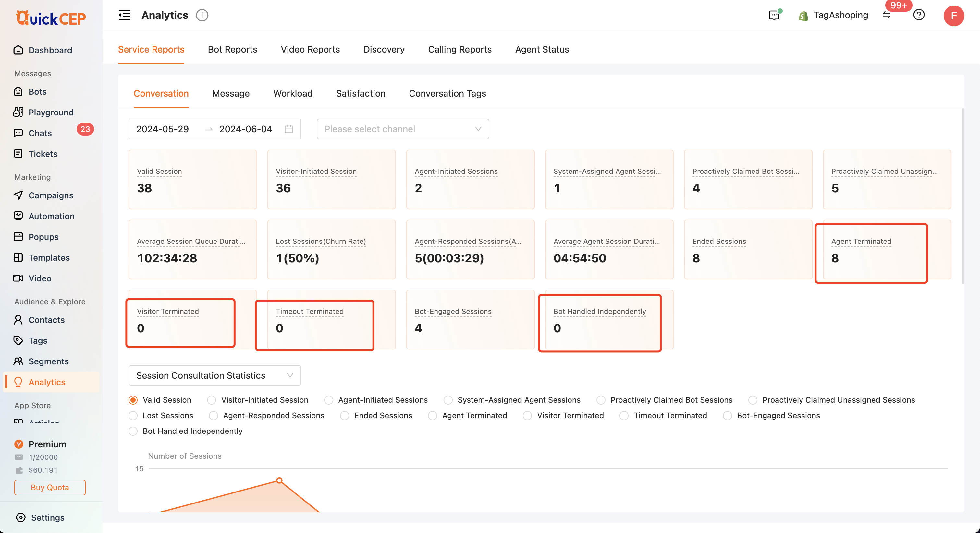Open Popups in sidebar
This screenshot has width=980, height=533.
[x=43, y=237]
